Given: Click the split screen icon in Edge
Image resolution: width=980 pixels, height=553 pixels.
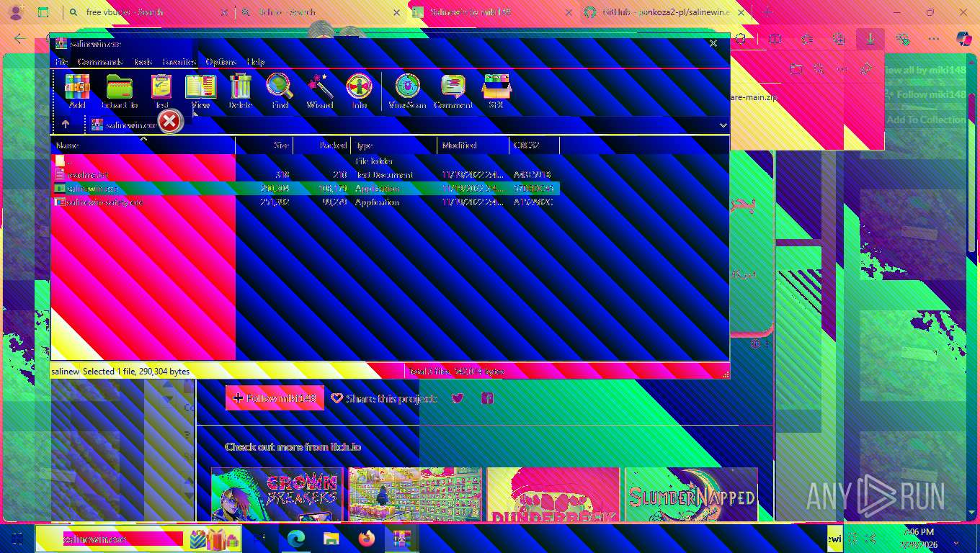Looking at the screenshot, I should tap(775, 39).
